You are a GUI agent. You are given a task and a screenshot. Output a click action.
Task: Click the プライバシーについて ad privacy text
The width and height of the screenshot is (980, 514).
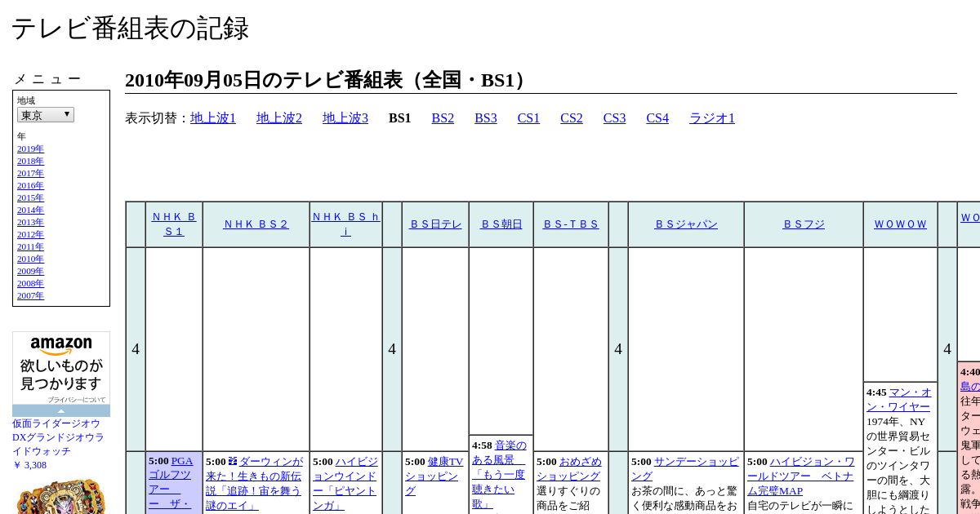(x=77, y=400)
